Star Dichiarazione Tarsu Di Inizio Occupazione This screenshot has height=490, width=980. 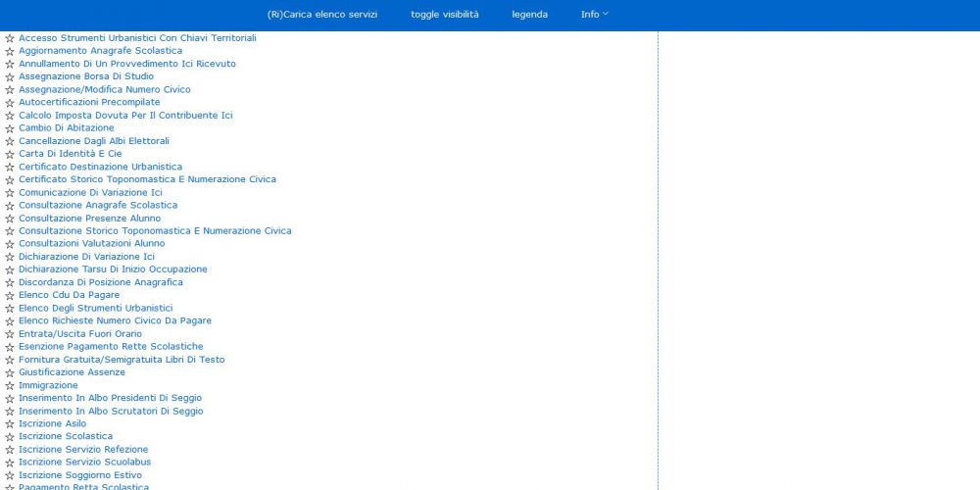point(10,270)
